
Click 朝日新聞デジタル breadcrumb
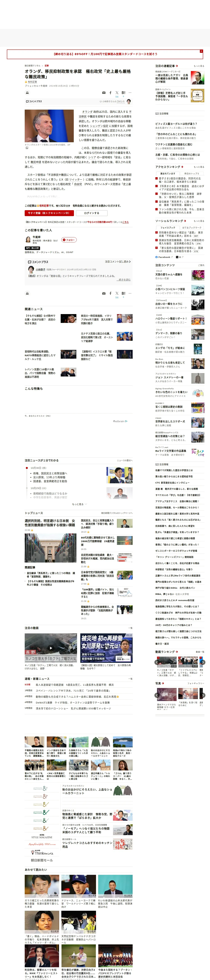pos(32,65)
